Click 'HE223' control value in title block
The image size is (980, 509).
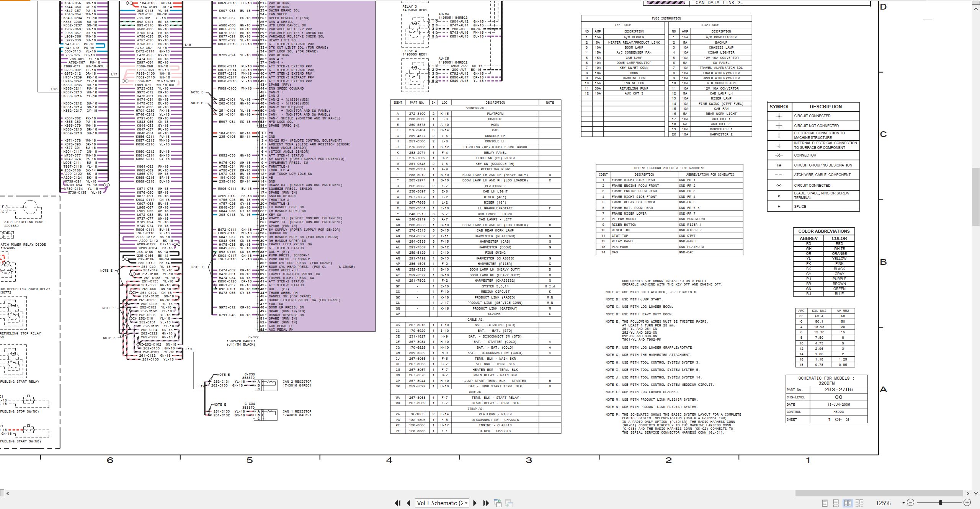838,412
